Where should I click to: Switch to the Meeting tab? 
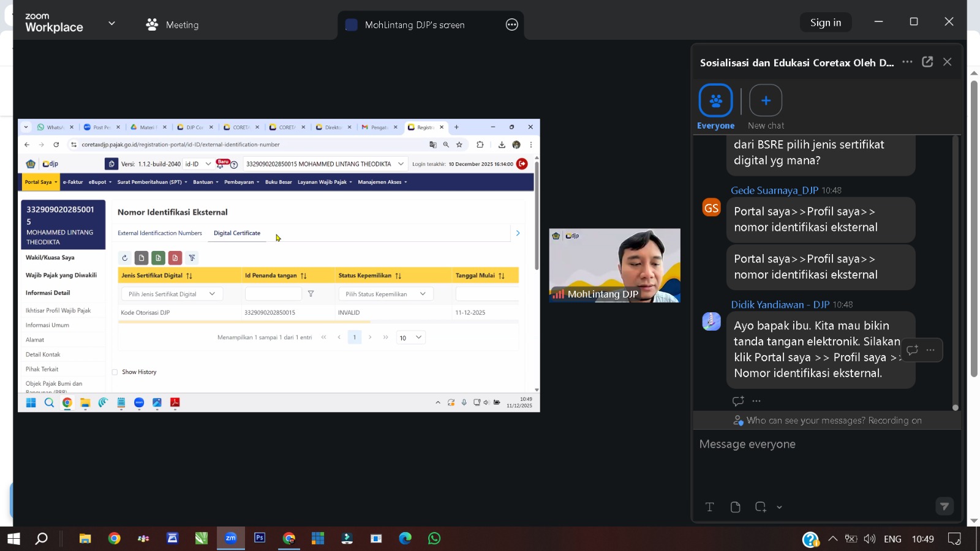[x=172, y=24]
